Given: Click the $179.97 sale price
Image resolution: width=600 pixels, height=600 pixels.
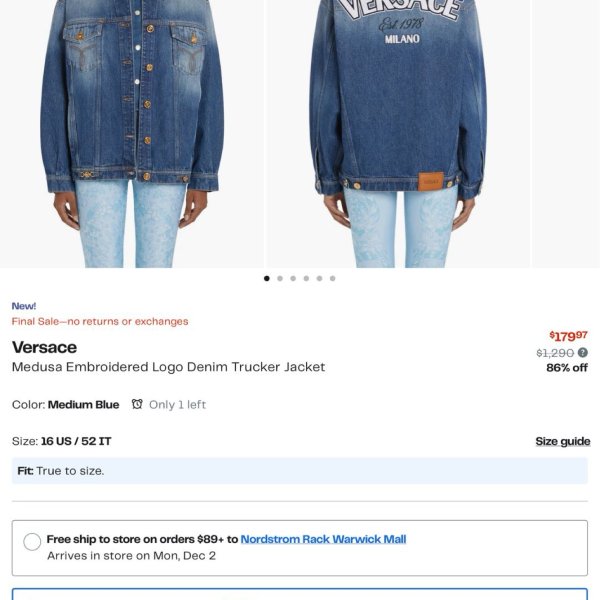Looking at the screenshot, I should pyautogui.click(x=568, y=336).
